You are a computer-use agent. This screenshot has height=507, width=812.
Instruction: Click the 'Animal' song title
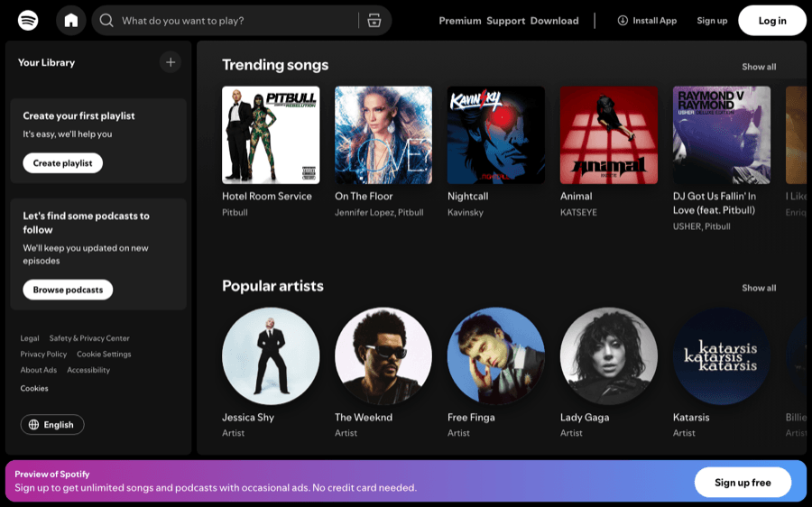click(576, 197)
